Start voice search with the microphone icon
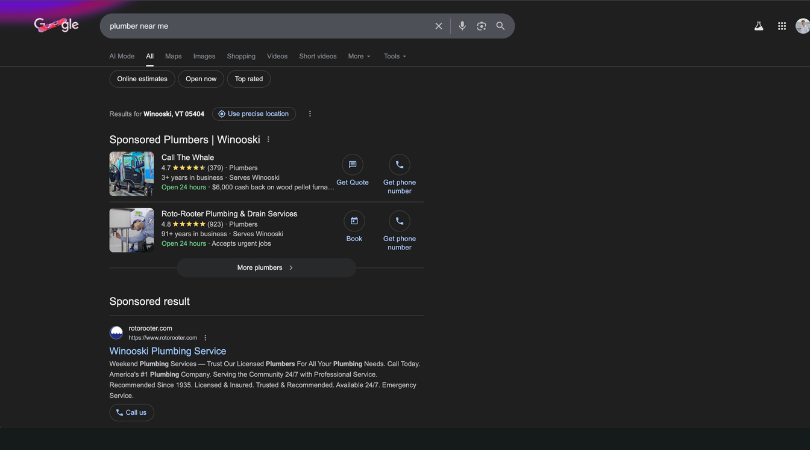The width and height of the screenshot is (810, 450). pos(462,26)
